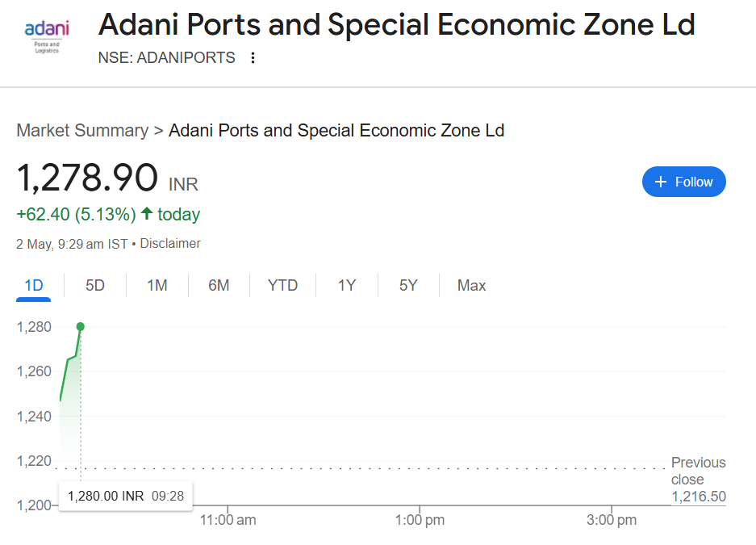Open the three-dot options menu beside ADANIPORTS

coord(253,58)
